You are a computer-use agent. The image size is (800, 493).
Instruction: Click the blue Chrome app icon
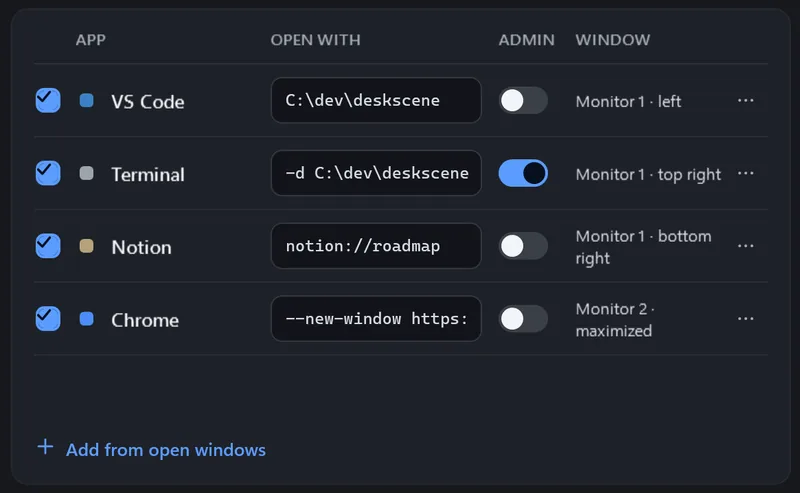click(87, 319)
